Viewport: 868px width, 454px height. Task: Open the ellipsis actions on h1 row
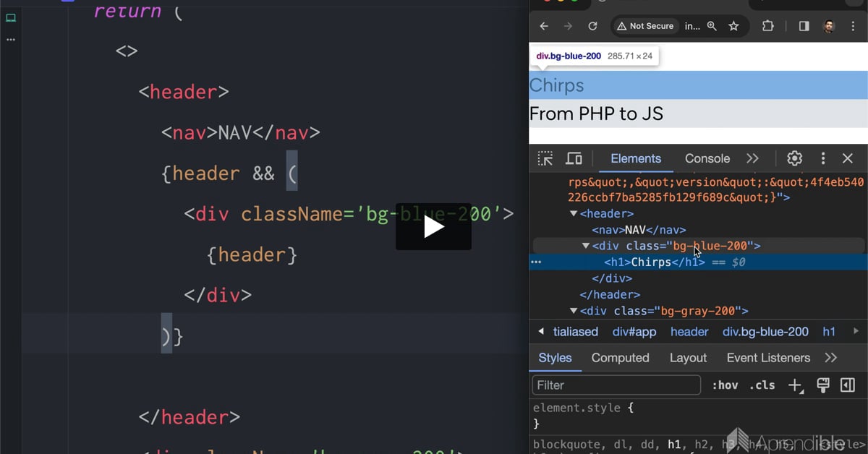click(x=536, y=262)
